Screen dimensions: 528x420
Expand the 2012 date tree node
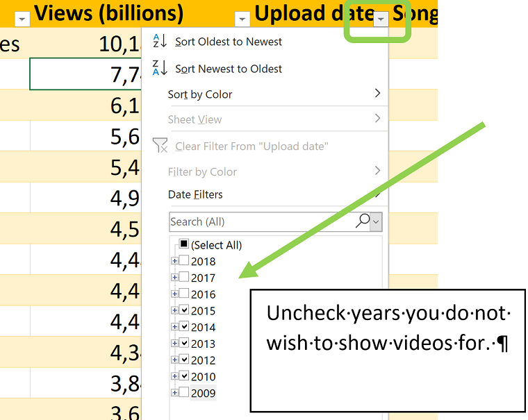(x=174, y=360)
